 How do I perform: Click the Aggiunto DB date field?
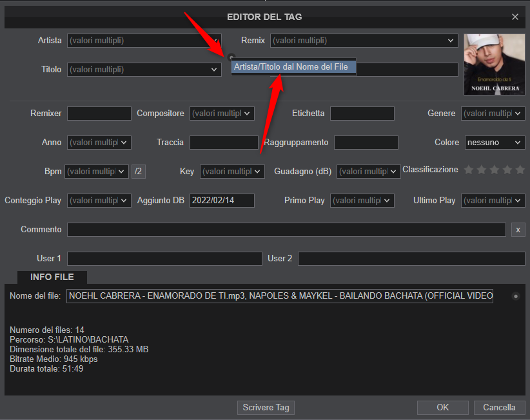click(222, 201)
